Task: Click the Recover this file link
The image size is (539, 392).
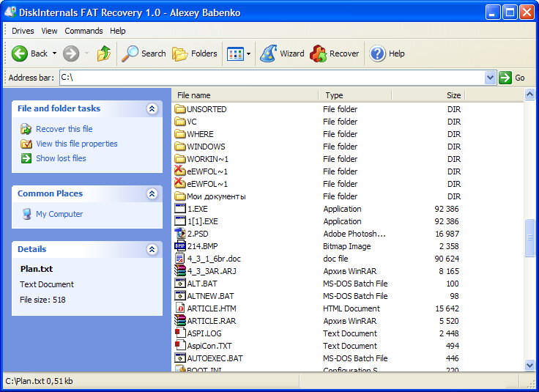Action: [x=64, y=129]
